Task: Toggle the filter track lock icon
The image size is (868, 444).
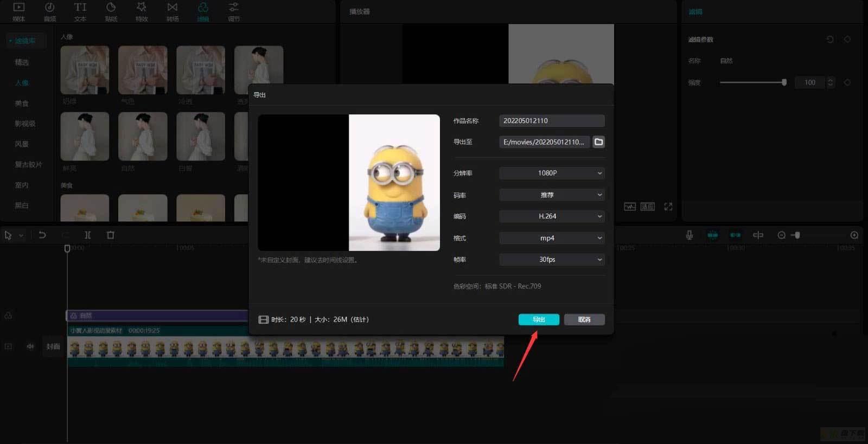Action: tap(8, 316)
